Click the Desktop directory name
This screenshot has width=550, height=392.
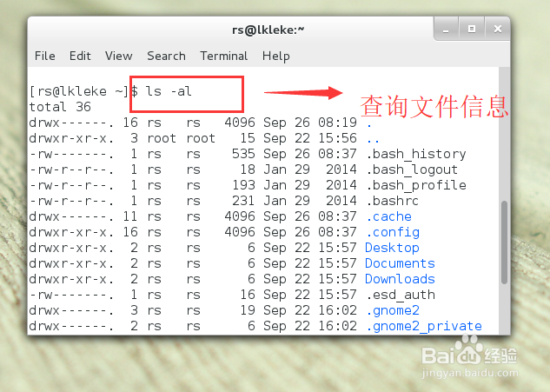tap(392, 248)
